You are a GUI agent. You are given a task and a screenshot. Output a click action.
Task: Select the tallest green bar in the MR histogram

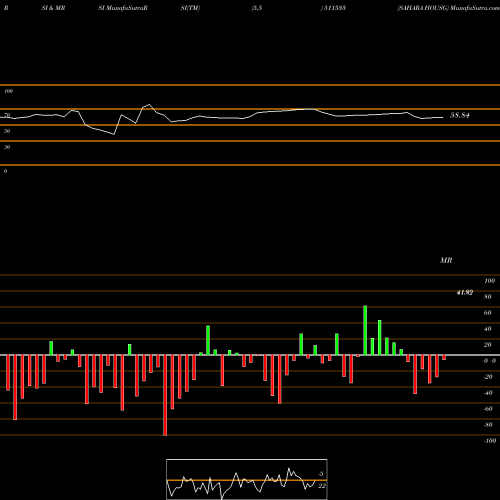point(365,330)
